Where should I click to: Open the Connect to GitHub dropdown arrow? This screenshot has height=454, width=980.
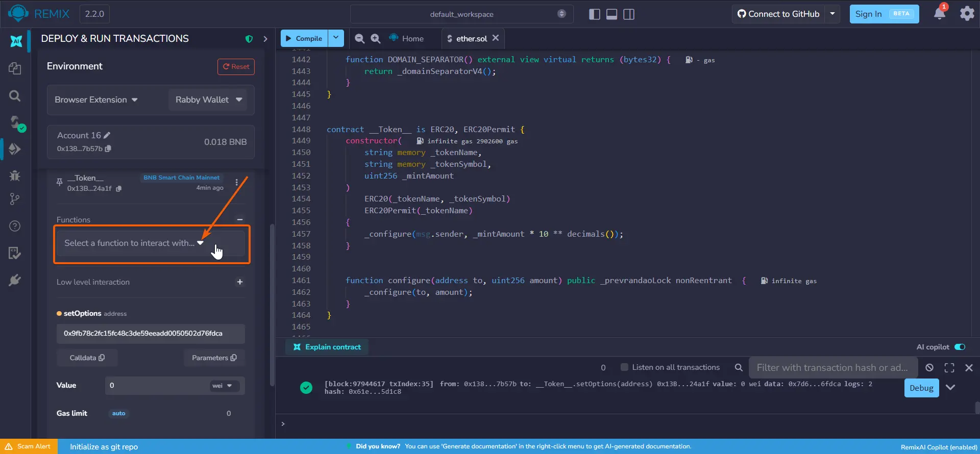point(832,14)
